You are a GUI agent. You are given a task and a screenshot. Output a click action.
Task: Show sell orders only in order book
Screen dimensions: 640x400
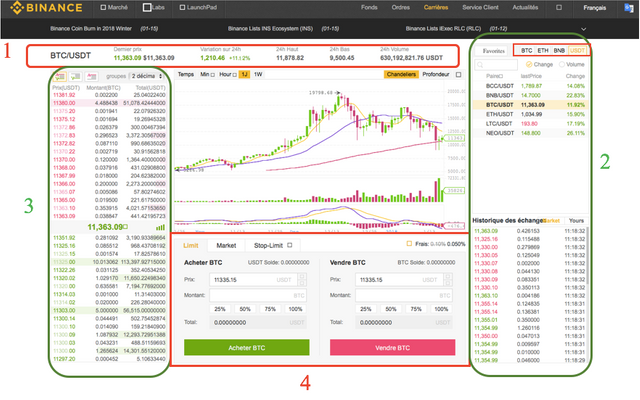click(91, 76)
